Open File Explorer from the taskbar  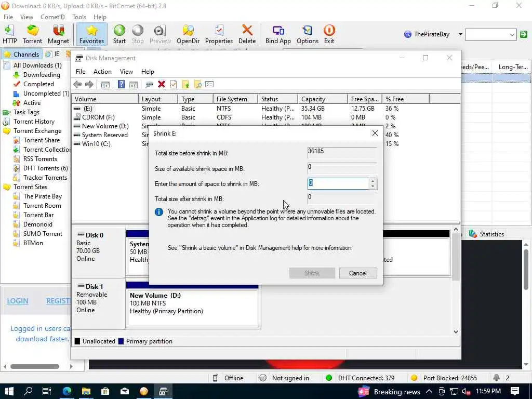point(86,392)
